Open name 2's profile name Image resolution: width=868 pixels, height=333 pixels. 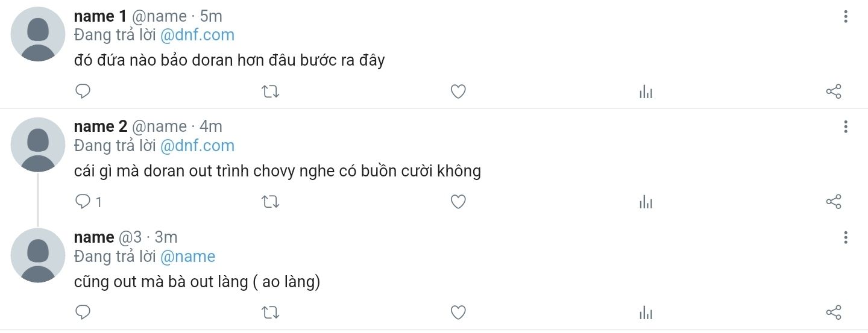(x=100, y=126)
